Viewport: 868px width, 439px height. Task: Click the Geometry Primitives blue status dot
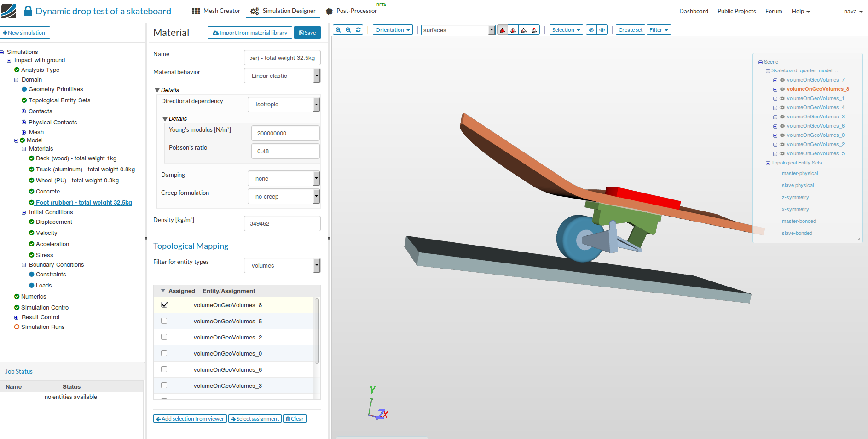coord(24,89)
